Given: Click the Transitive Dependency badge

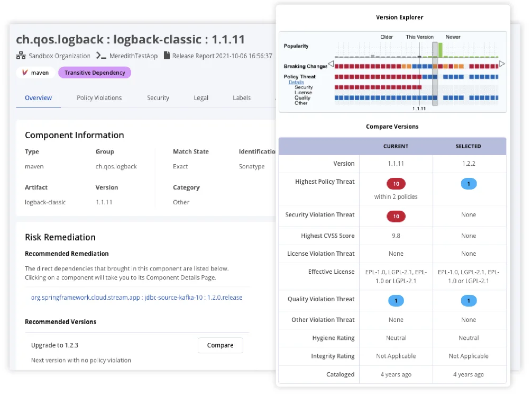Looking at the screenshot, I should (x=95, y=73).
